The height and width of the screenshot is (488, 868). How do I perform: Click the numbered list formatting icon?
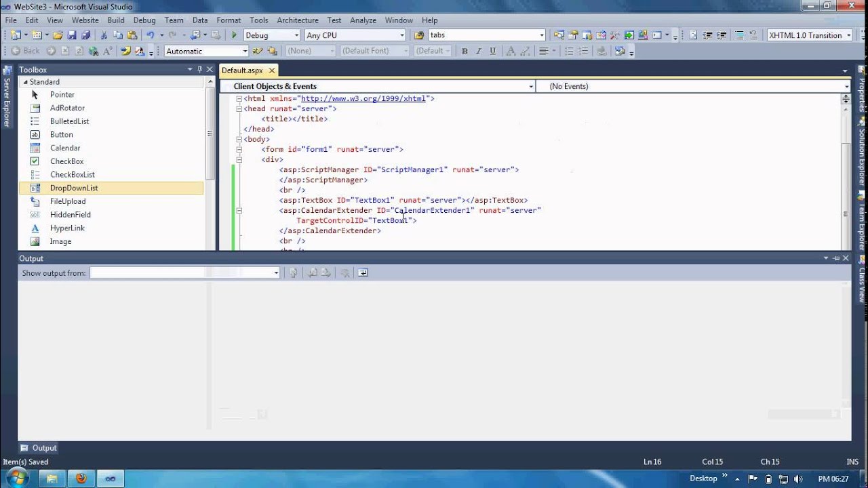583,51
